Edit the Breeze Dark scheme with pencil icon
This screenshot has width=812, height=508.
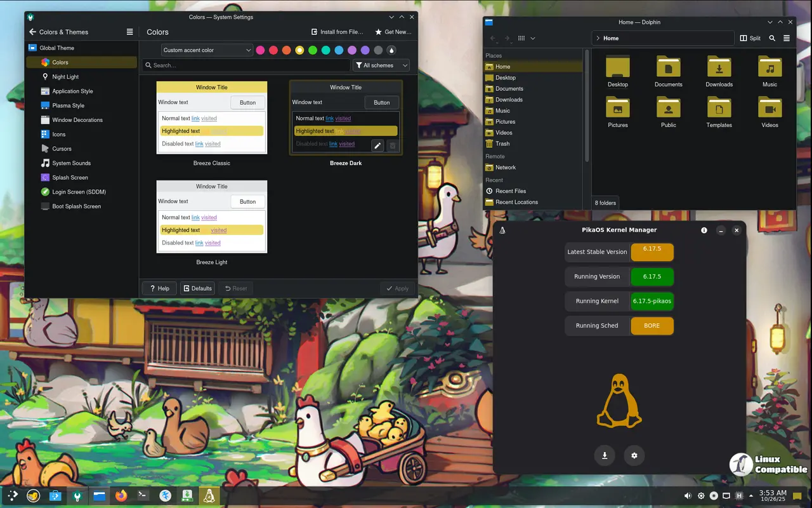(377, 145)
